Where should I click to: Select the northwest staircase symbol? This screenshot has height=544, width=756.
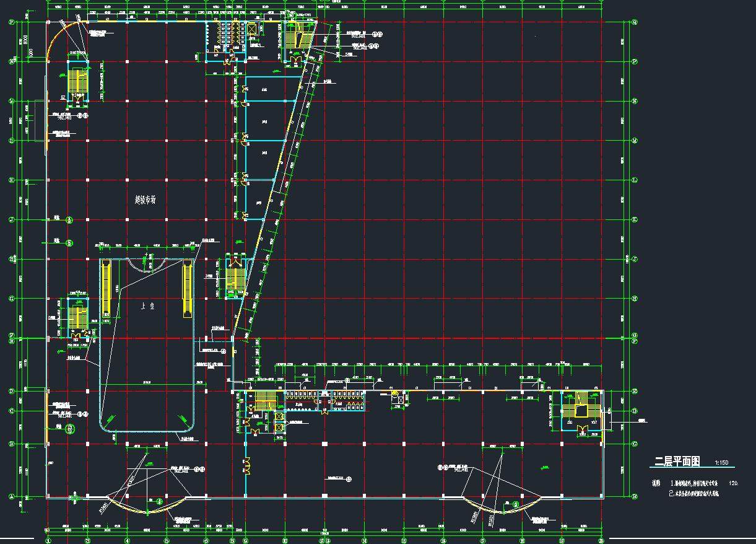click(77, 81)
